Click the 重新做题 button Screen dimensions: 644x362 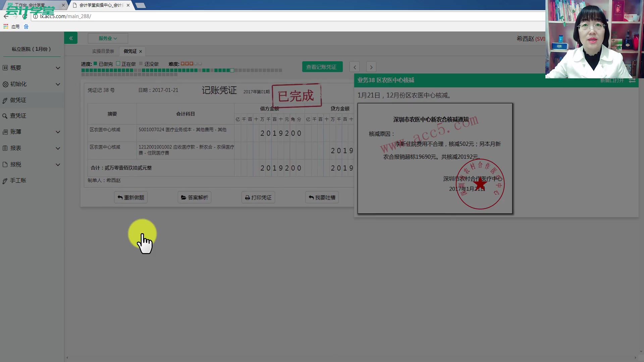(131, 197)
